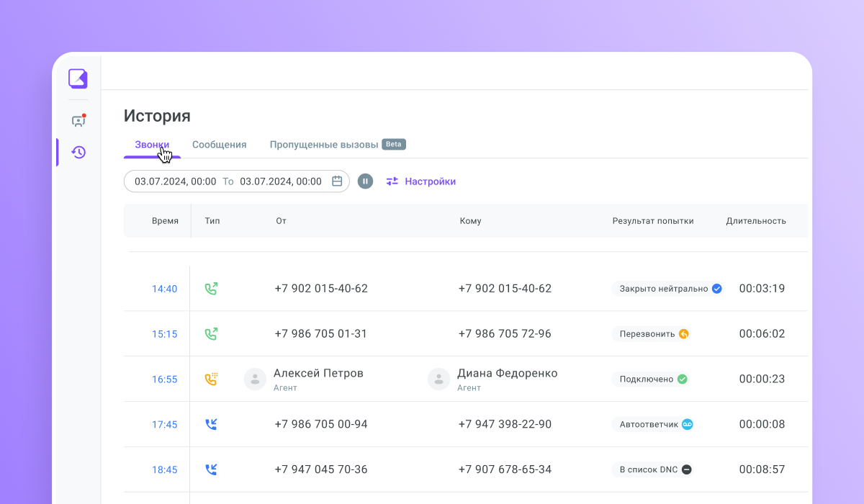Click the Подключено result label
The width and height of the screenshot is (864, 504).
click(x=647, y=379)
